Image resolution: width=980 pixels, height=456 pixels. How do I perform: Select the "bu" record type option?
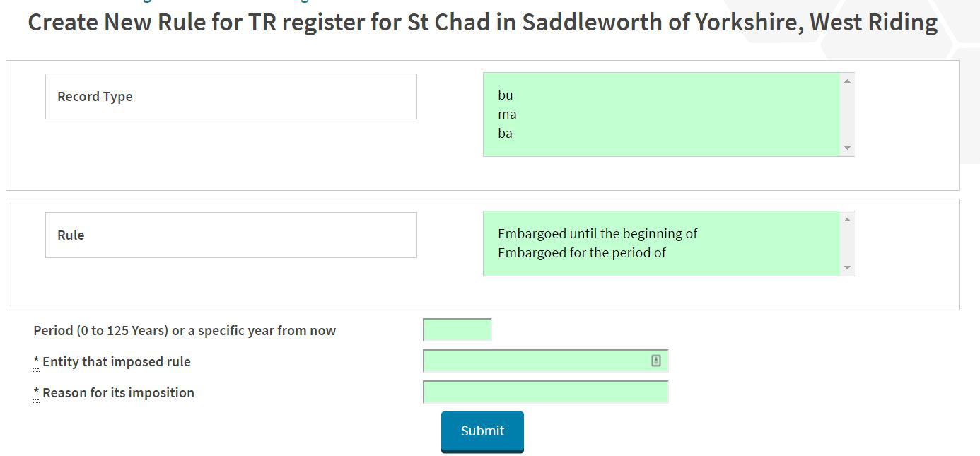pyautogui.click(x=506, y=95)
